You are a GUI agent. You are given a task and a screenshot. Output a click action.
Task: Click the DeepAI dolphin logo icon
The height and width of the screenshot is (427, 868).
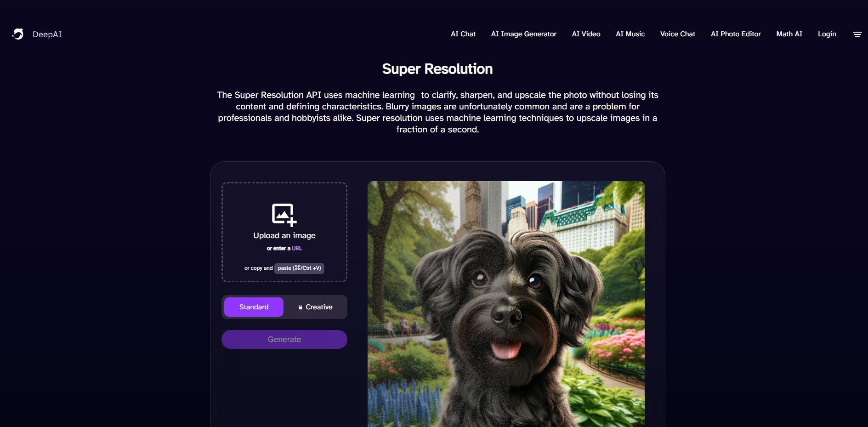coord(18,34)
